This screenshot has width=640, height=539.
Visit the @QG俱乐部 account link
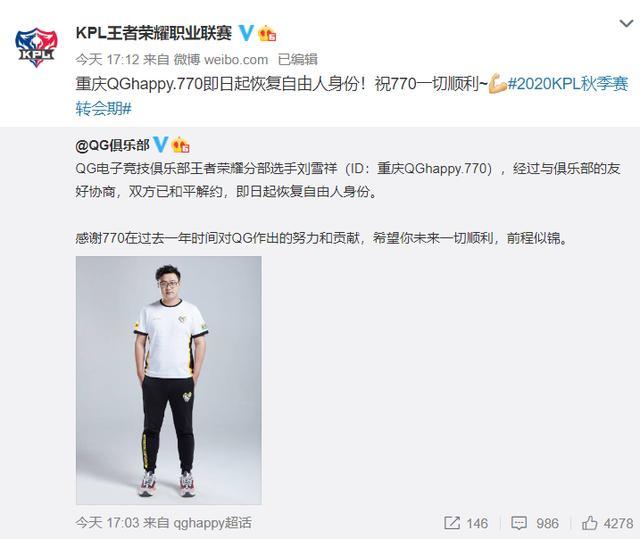[x=112, y=145]
